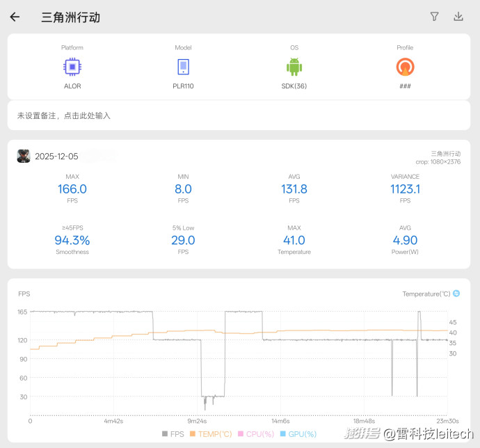Click the game thumbnail beside 2025-12-05
The width and height of the screenshot is (480, 448).
click(x=24, y=156)
